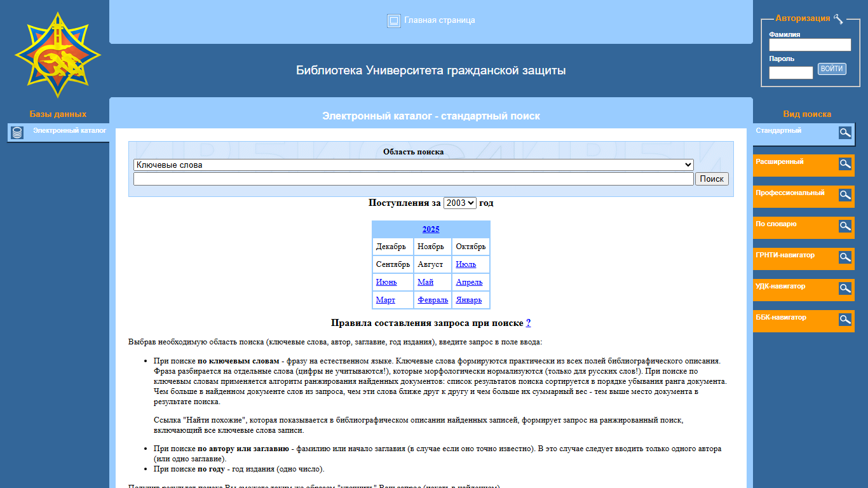Focus the search query text field
Image resolution: width=868 pixels, height=488 pixels.
tap(414, 179)
